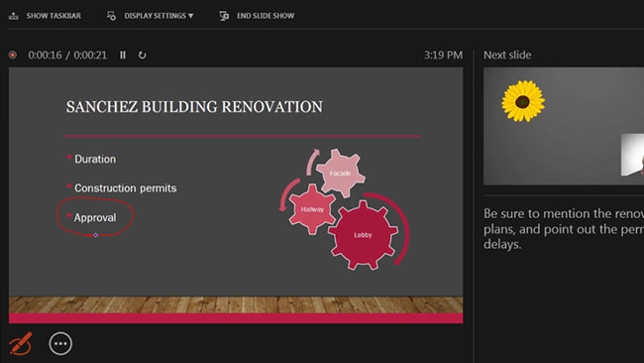Click the 3:19 PM clock text
Image resolution: width=644 pixels, height=363 pixels.
(x=443, y=55)
